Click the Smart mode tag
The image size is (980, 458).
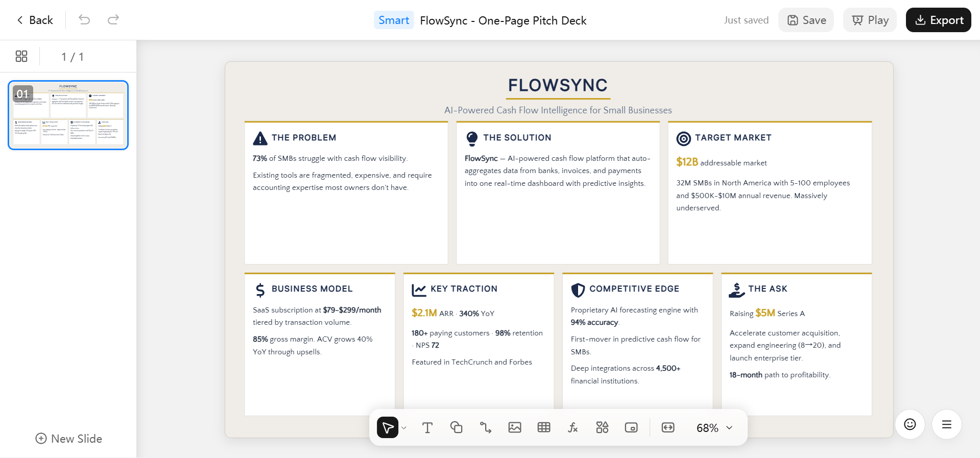tap(394, 20)
